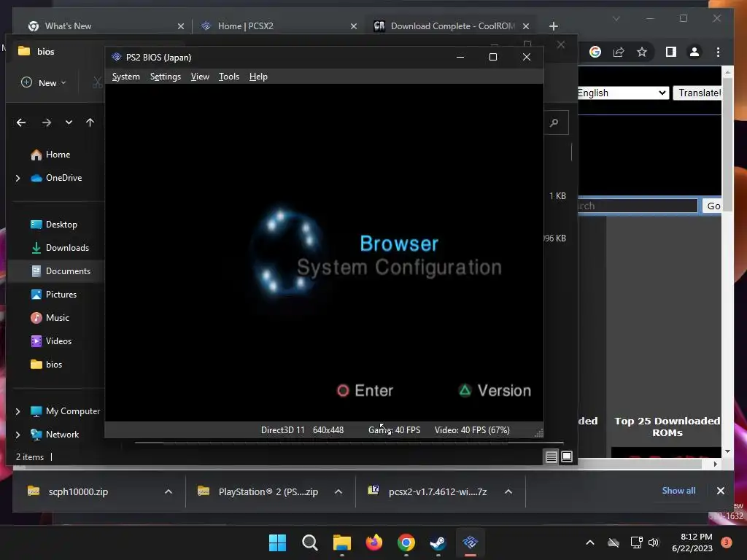Bookmark this page with the star icon

coord(642,52)
